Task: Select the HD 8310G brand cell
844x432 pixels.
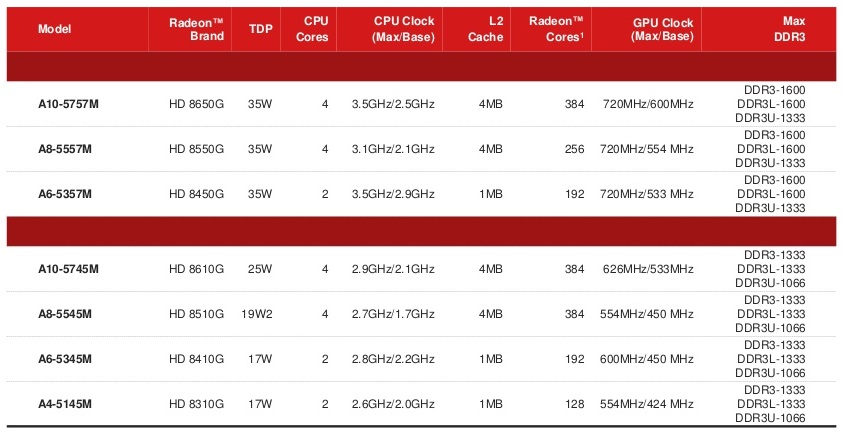Action: click(x=196, y=404)
